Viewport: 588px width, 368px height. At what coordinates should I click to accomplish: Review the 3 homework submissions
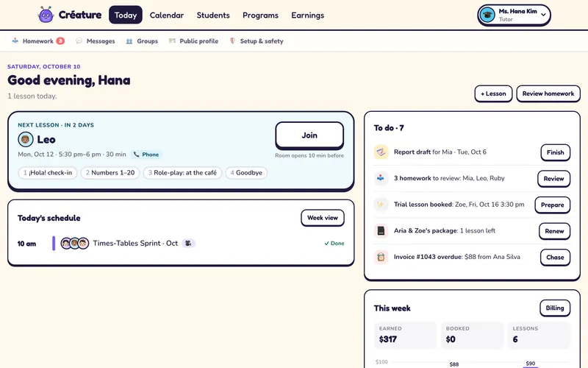[x=554, y=179]
